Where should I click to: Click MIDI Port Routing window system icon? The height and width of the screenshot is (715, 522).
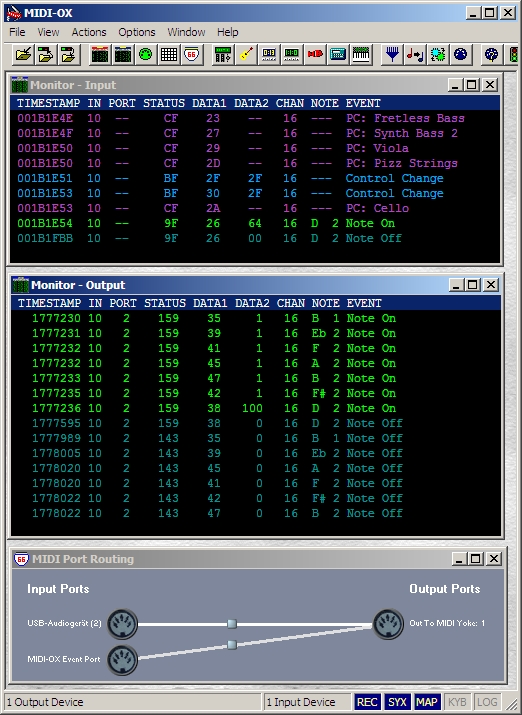[21, 559]
